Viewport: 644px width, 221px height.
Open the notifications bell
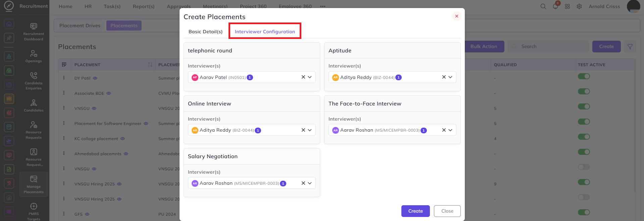click(555, 6)
